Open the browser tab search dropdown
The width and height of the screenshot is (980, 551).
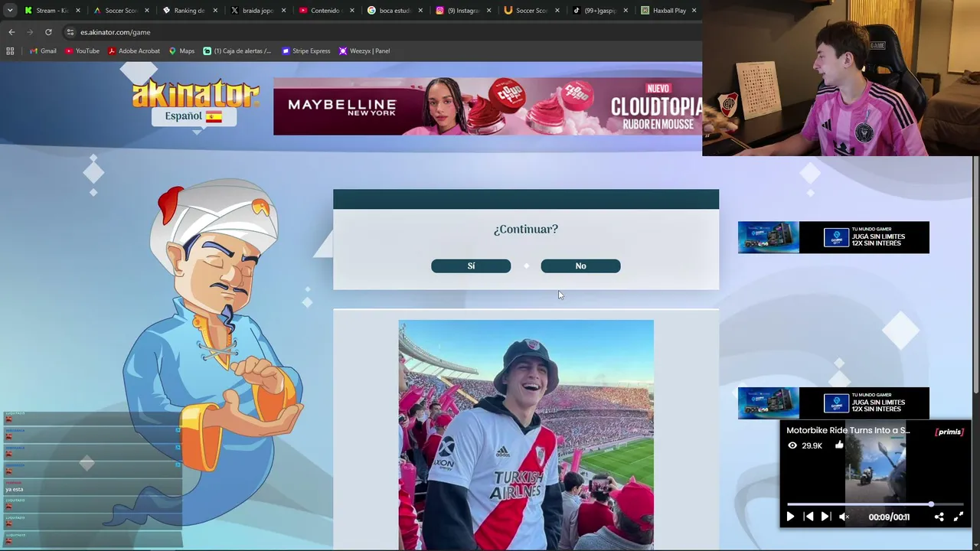(10, 10)
